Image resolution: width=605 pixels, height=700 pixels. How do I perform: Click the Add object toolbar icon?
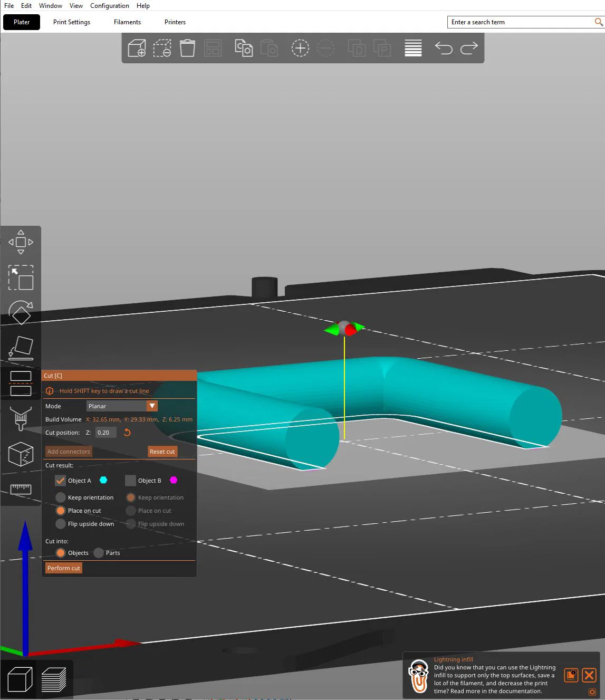(137, 48)
